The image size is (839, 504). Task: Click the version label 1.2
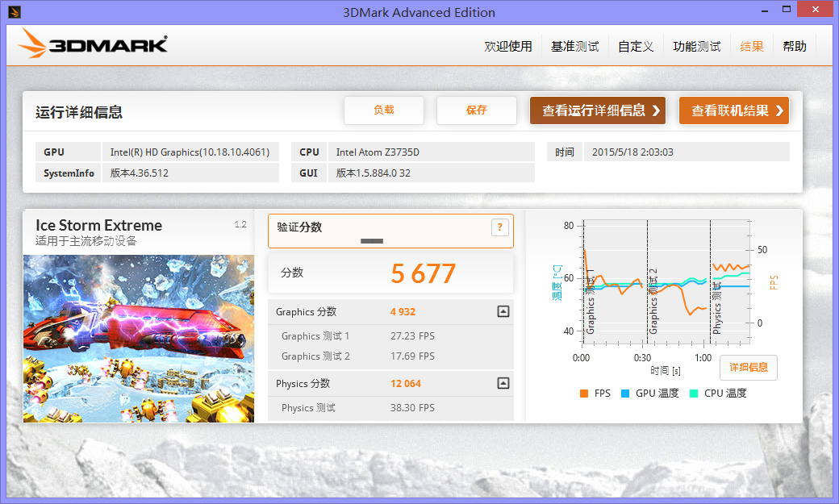point(240,225)
